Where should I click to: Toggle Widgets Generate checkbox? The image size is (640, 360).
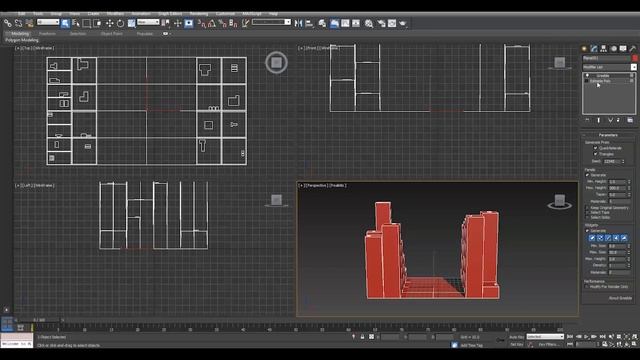pos(588,231)
